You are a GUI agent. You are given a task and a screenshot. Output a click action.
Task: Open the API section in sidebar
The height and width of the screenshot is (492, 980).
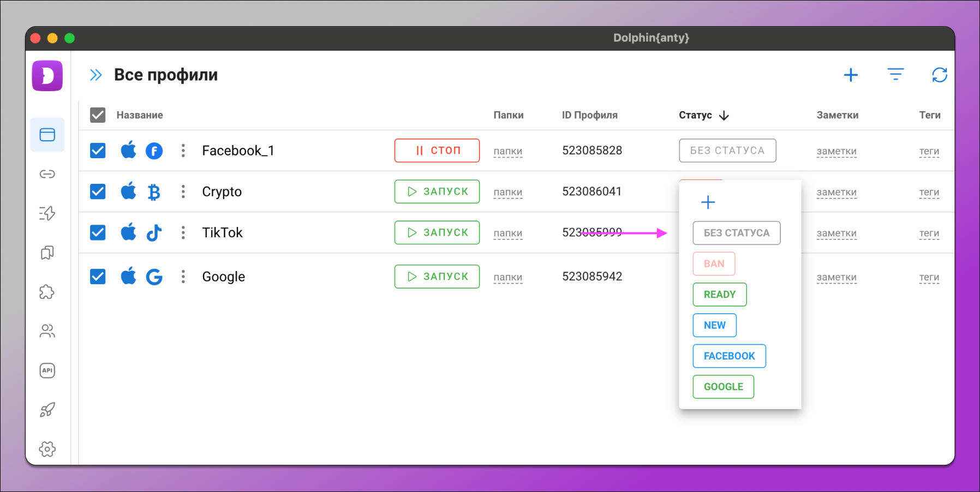click(x=47, y=370)
